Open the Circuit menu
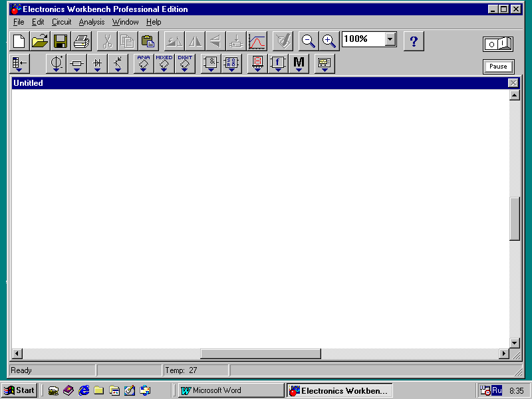The width and height of the screenshot is (532, 399). pos(61,22)
